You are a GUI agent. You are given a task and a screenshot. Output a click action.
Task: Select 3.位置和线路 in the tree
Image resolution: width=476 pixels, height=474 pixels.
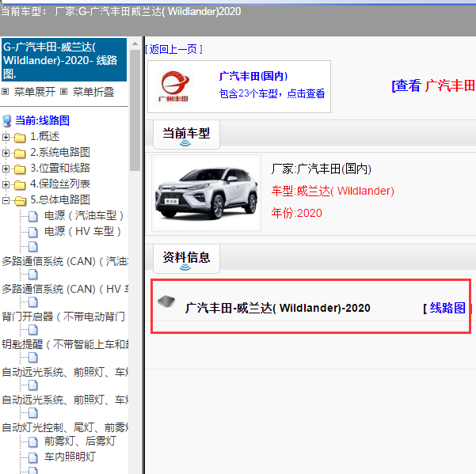(60, 168)
